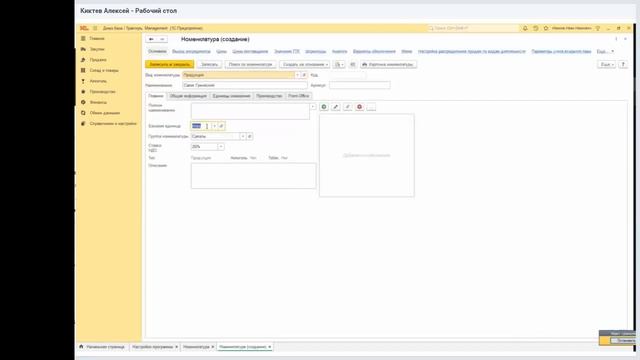Go back with the left arrow
This screenshot has width=640, height=360.
[x=151, y=39]
